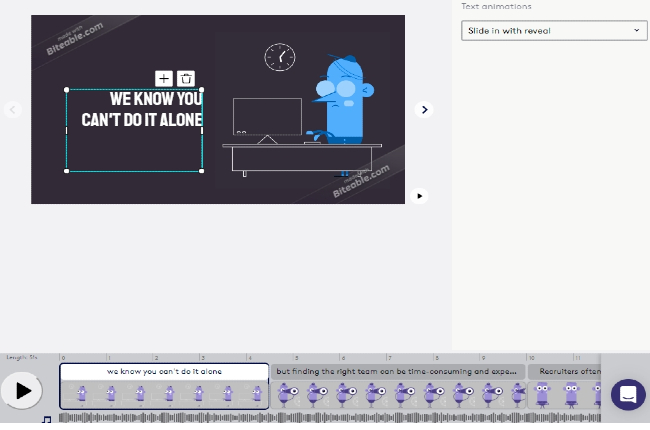Select the 'Recruiters often' scene in timeline
Viewport: 650px width, 430px height.
click(565, 372)
